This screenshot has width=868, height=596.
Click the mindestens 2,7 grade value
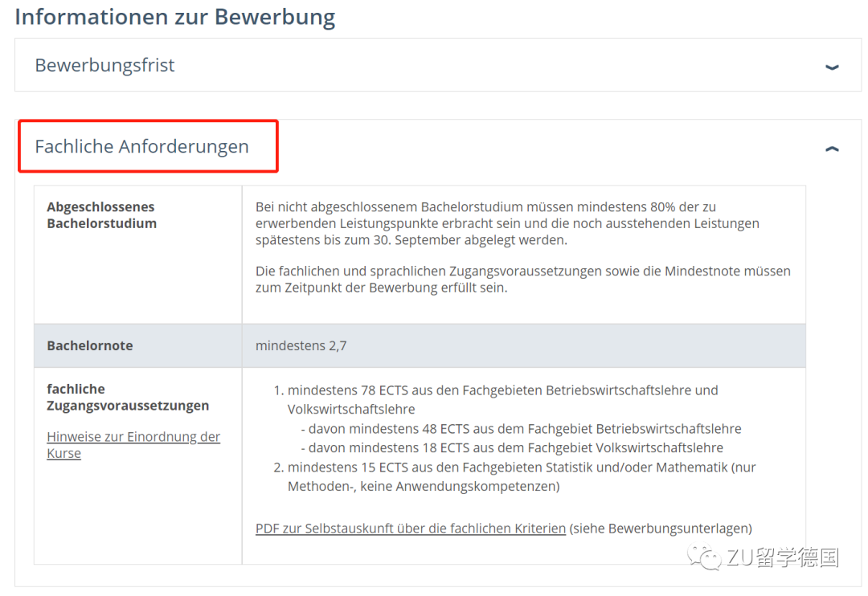[301, 346]
